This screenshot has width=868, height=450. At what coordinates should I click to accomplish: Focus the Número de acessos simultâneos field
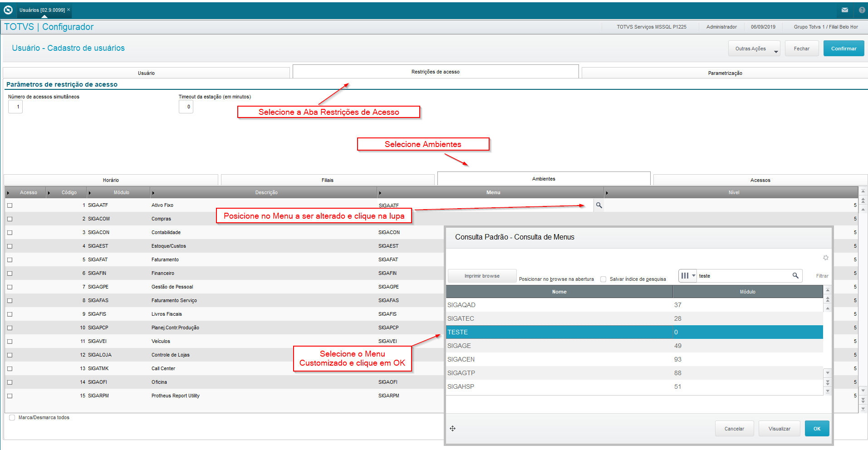(15, 107)
